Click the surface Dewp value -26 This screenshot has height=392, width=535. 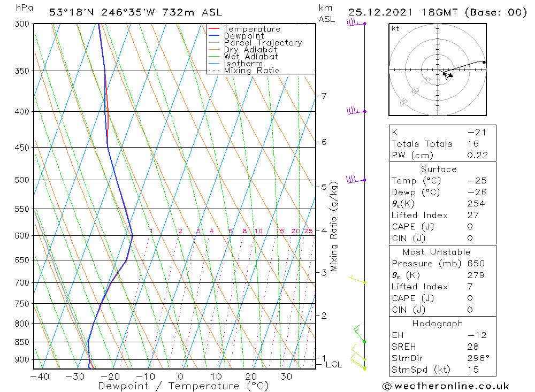(477, 192)
